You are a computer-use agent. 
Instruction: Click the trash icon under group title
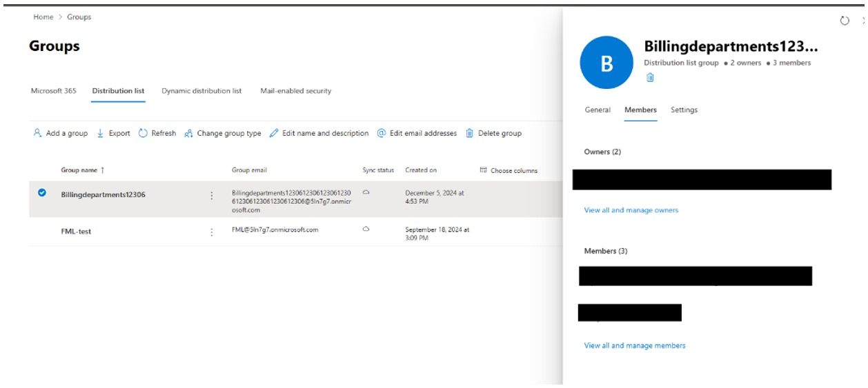(650, 78)
